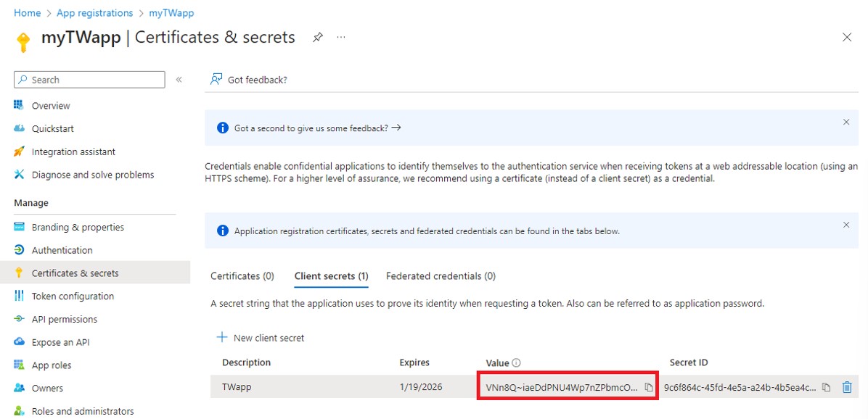Go to Home breadcrumb
The width and height of the screenshot is (868, 419).
(x=27, y=13)
